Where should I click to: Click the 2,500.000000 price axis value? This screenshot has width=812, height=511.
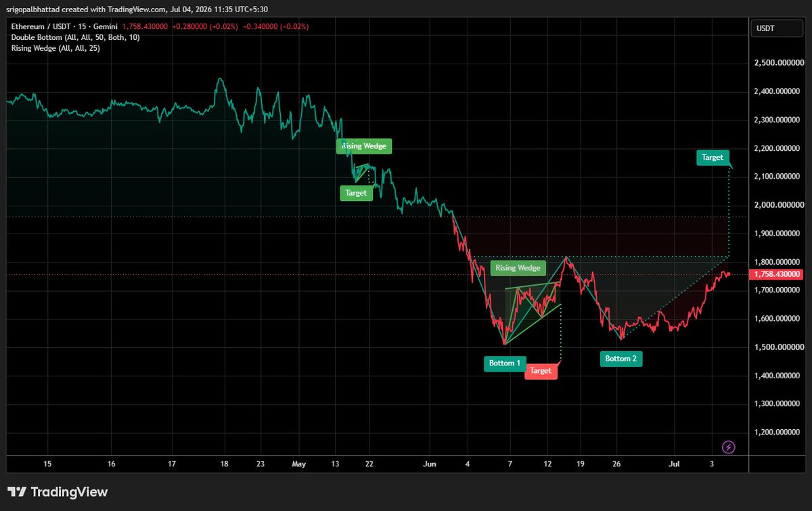778,63
